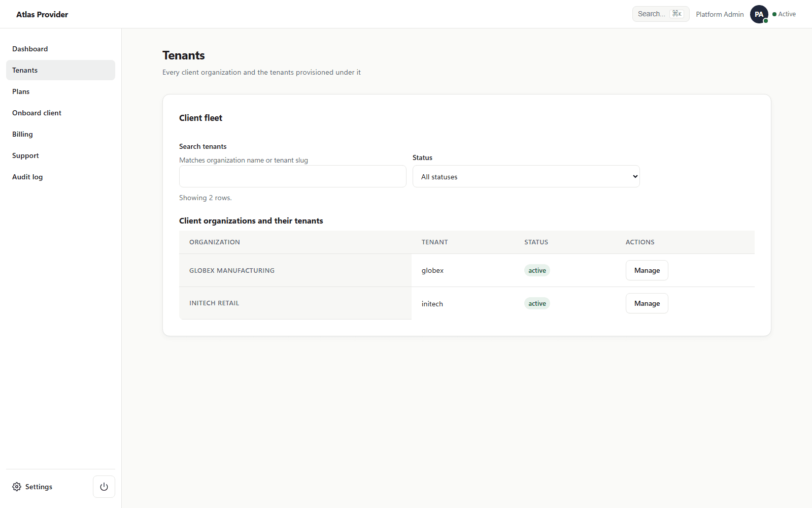
Task: Click the global Search box in header
Action: click(661, 14)
